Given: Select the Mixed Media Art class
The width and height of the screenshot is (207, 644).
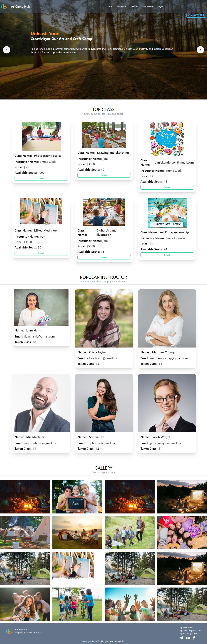Looking at the screenshot, I should click(x=41, y=253).
